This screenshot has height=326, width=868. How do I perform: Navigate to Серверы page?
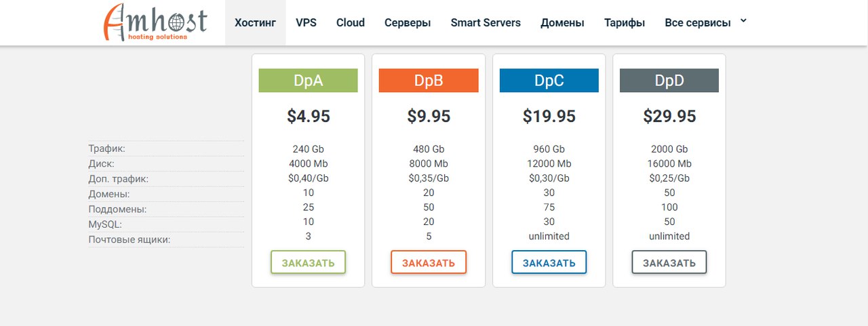408,22
